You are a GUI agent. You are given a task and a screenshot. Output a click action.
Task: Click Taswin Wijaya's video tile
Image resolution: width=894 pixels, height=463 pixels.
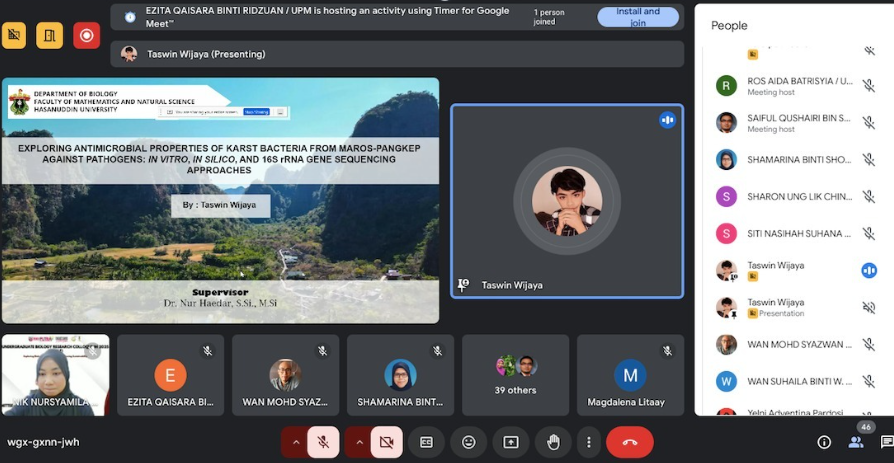point(567,201)
